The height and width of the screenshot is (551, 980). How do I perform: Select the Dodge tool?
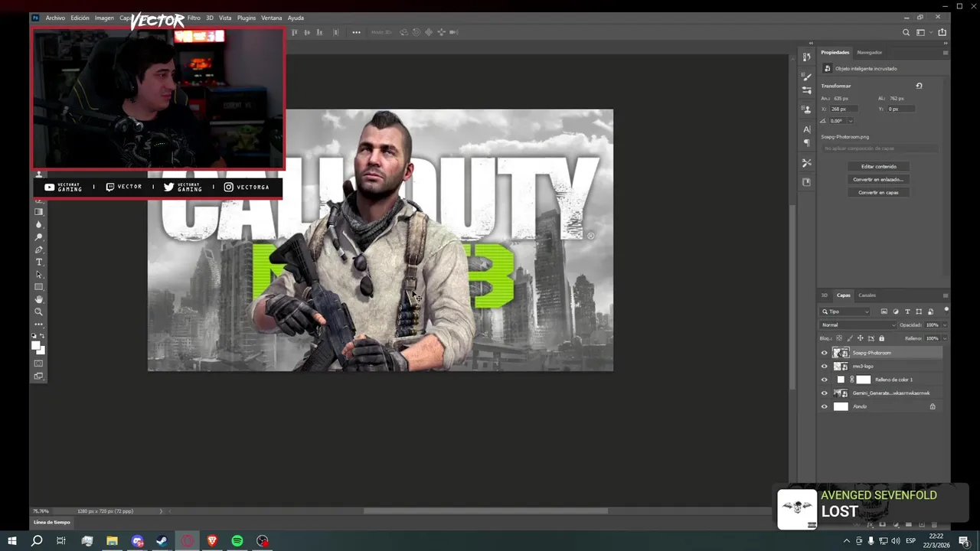(x=39, y=237)
